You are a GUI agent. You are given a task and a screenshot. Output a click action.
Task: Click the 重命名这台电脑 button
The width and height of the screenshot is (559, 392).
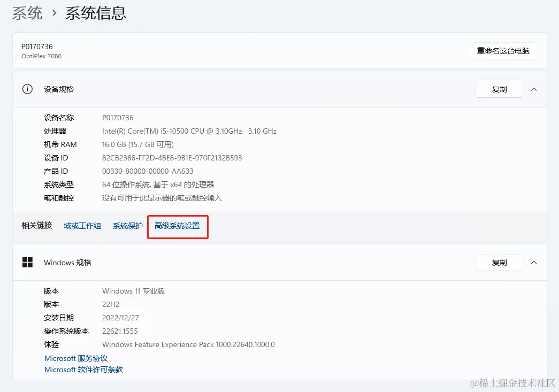tap(503, 51)
